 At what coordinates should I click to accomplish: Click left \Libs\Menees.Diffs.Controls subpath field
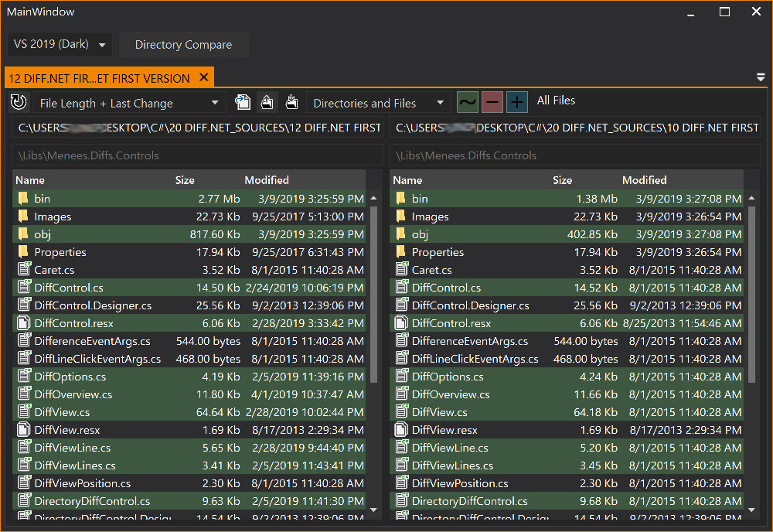pyautogui.click(x=197, y=155)
